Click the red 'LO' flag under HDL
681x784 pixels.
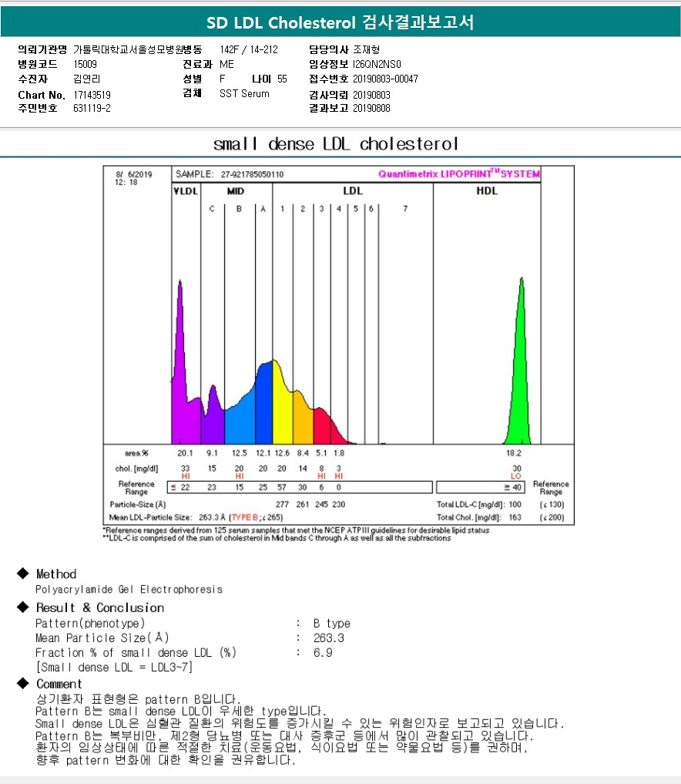coord(515,476)
